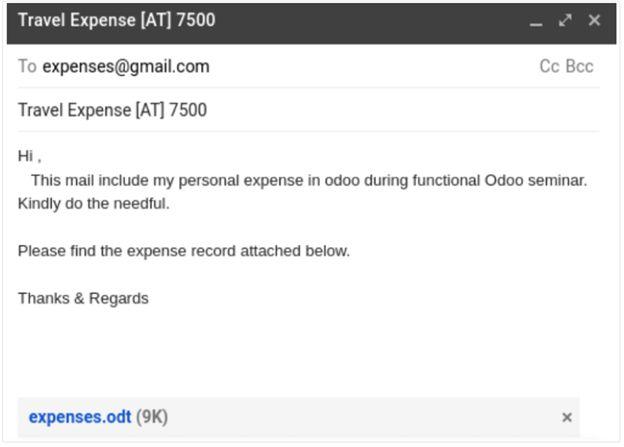This screenshot has width=624, height=447.
Task: Click the "Please find the expense record" line
Action: coord(184,251)
